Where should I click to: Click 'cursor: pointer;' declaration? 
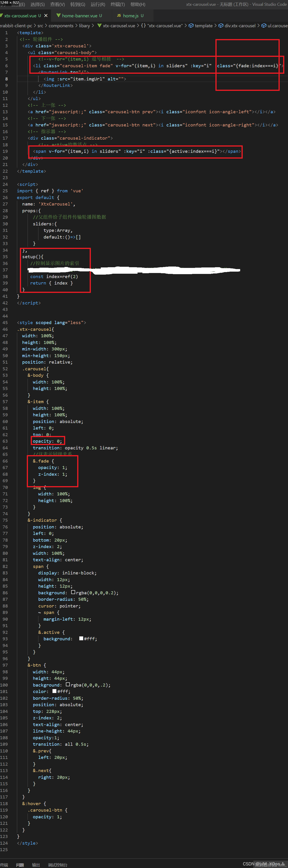click(x=59, y=606)
